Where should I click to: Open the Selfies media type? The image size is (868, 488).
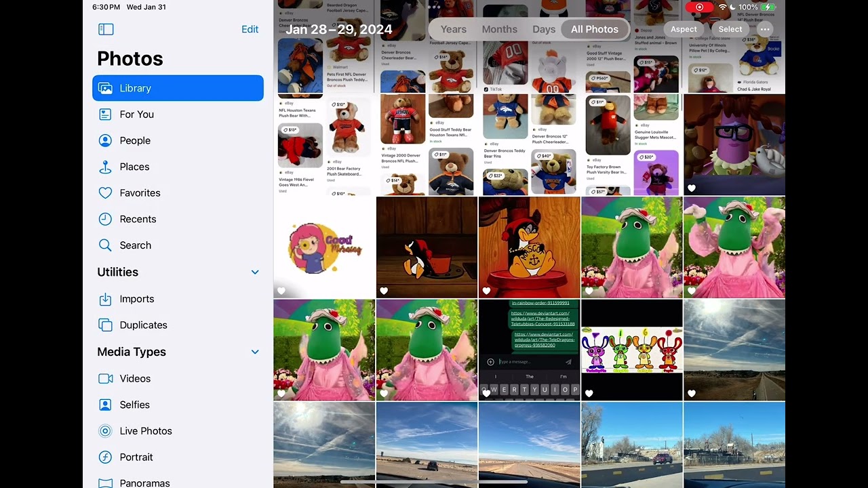point(178,405)
